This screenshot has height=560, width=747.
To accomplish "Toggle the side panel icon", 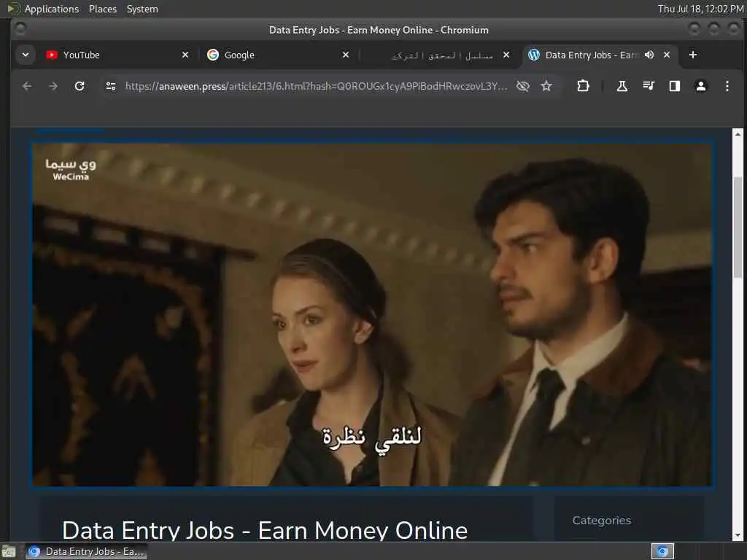I will [675, 86].
